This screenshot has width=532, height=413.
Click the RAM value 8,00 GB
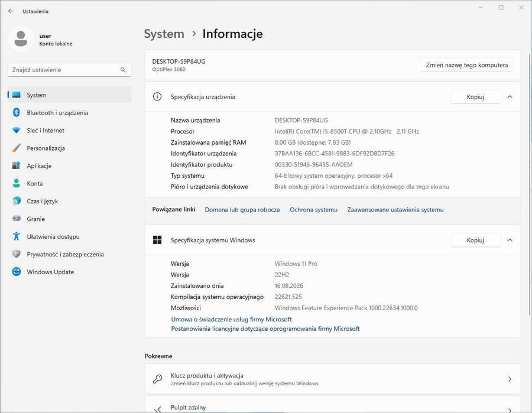[x=313, y=142]
